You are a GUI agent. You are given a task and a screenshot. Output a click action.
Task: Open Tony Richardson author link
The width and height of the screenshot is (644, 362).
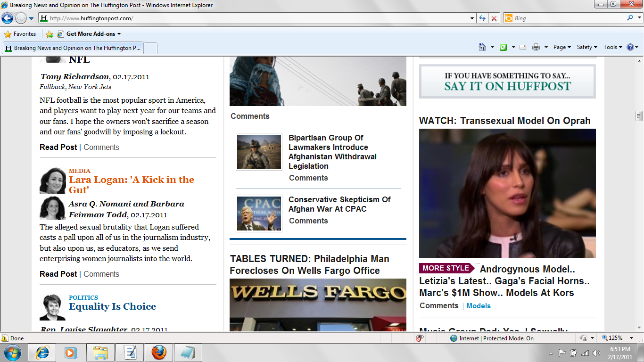[x=75, y=76]
